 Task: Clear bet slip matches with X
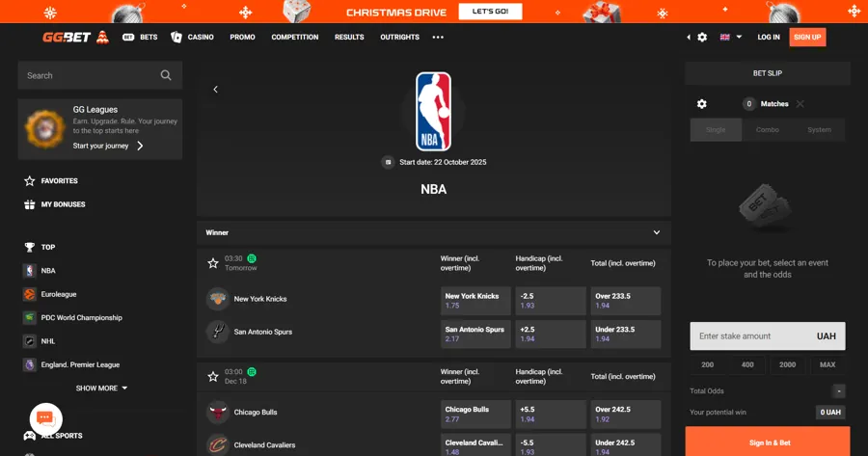[800, 104]
